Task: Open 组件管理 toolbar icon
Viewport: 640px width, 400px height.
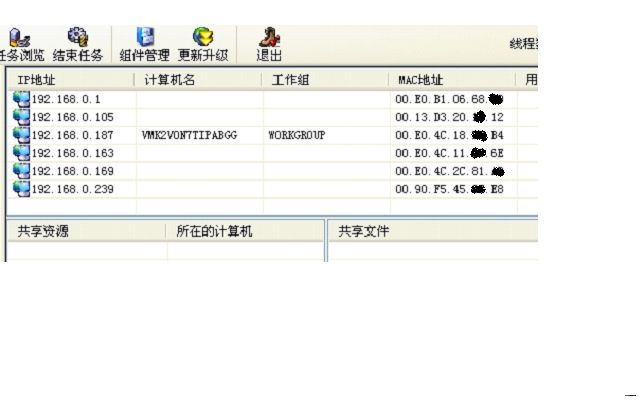Action: pyautogui.click(x=145, y=37)
